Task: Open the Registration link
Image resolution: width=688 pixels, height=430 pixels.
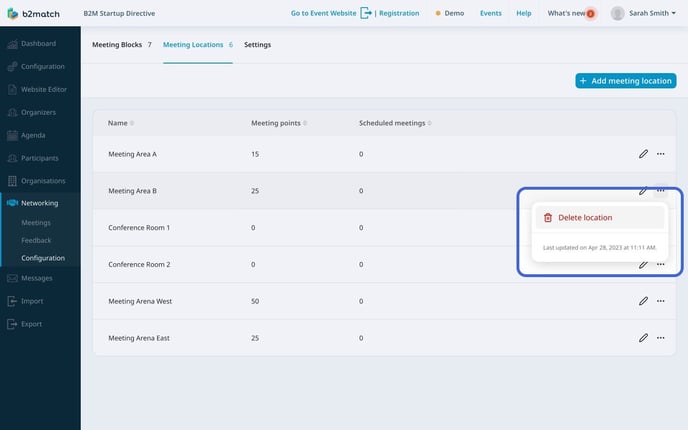Action: tap(399, 13)
